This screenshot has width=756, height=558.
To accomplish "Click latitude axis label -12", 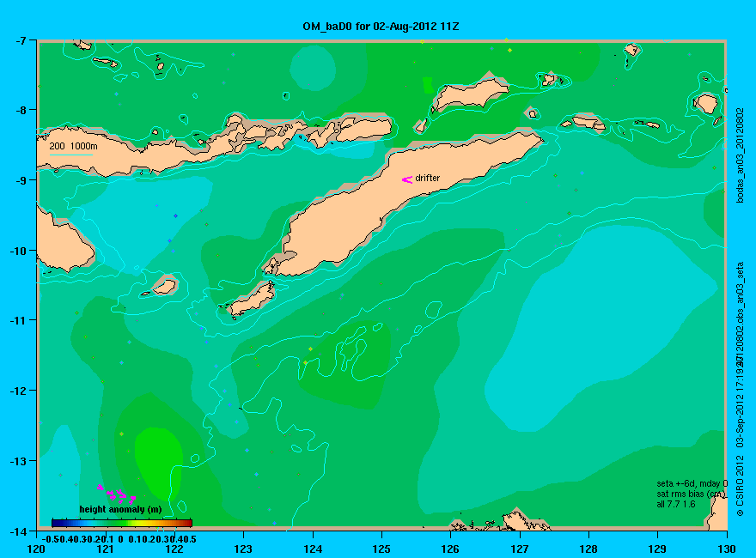I will pyautogui.click(x=17, y=391).
